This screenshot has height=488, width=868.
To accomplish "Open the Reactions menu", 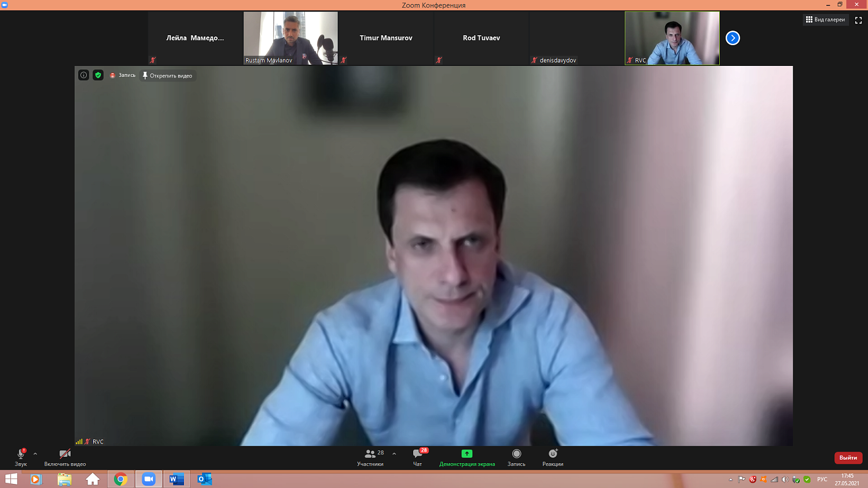I will click(553, 457).
